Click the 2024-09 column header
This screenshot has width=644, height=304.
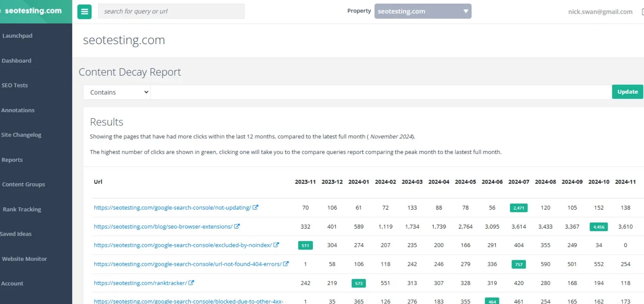tap(572, 182)
